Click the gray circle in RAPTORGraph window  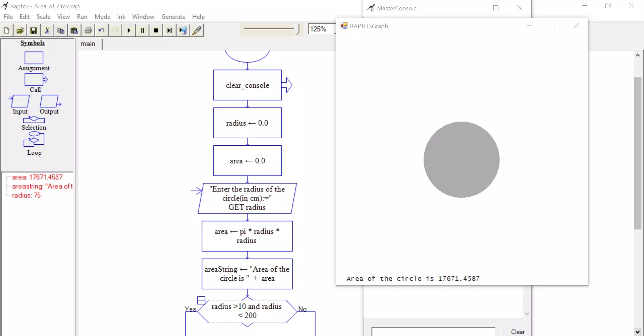point(462,160)
